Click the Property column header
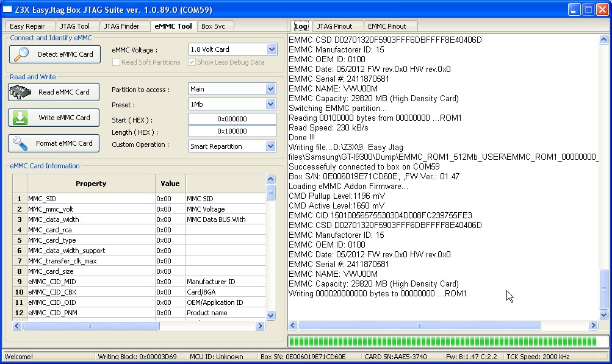This screenshot has height=364, width=612. 91,184
